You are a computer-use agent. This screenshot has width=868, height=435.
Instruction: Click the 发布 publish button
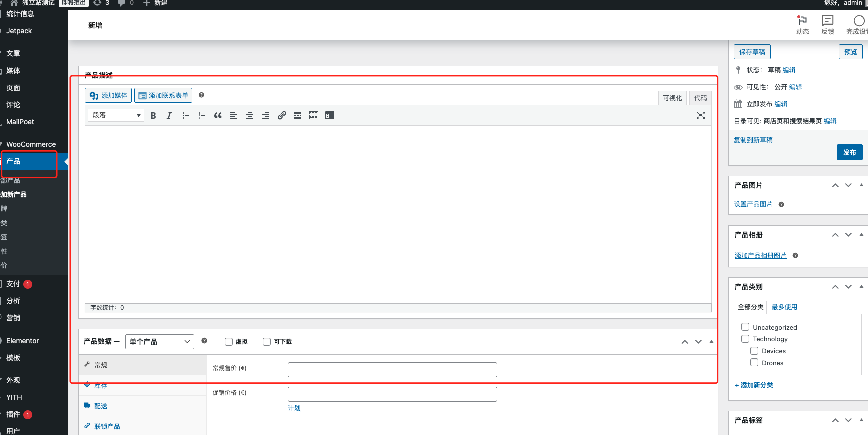849,152
